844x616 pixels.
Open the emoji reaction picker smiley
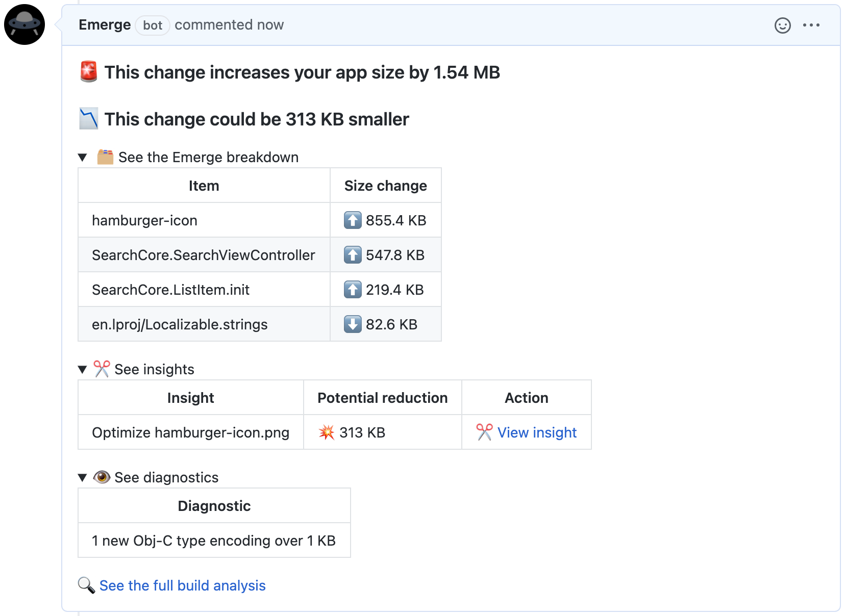click(x=782, y=25)
